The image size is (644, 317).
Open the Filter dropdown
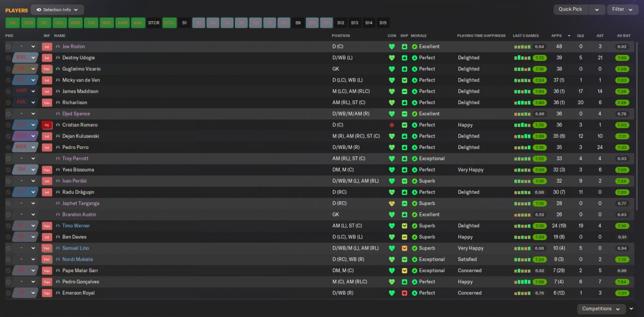click(x=622, y=9)
